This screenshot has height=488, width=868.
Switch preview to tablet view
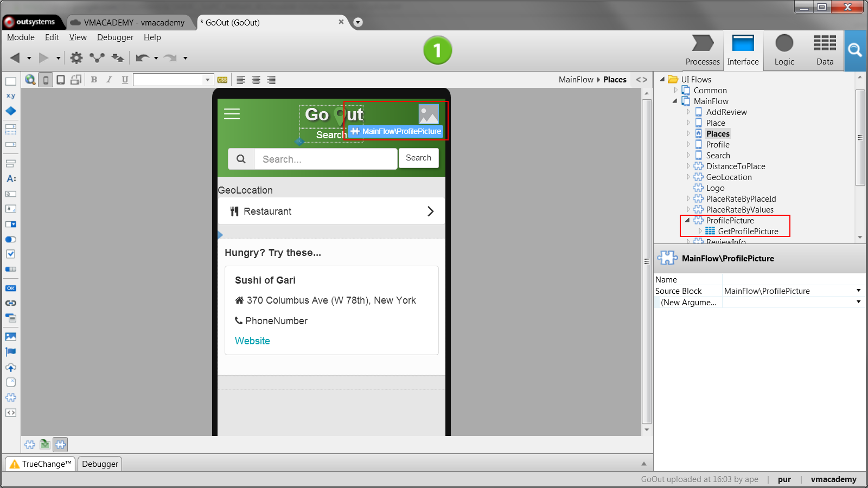tap(60, 79)
